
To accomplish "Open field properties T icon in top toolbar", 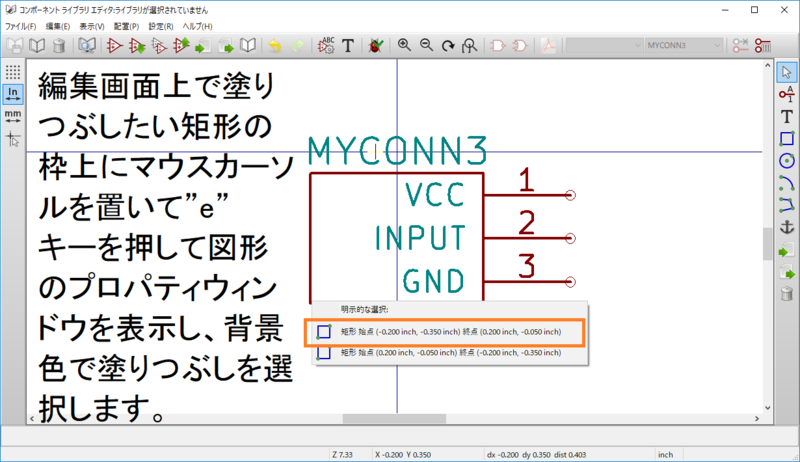I will (x=348, y=46).
